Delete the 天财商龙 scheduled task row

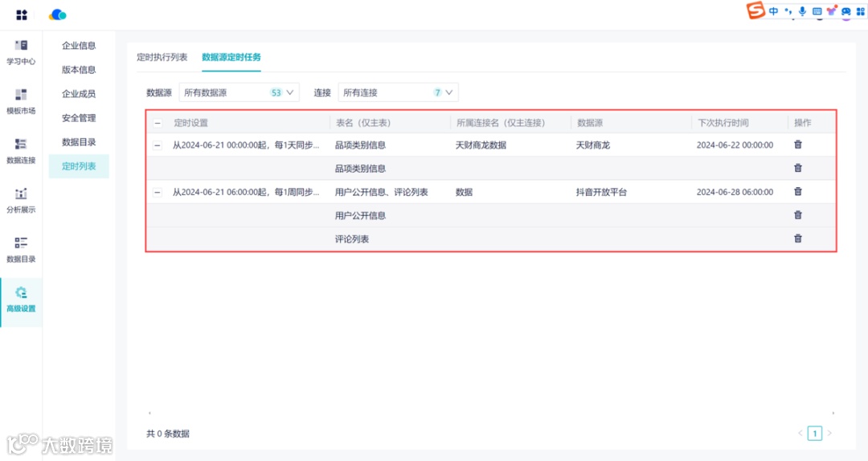pyautogui.click(x=798, y=145)
